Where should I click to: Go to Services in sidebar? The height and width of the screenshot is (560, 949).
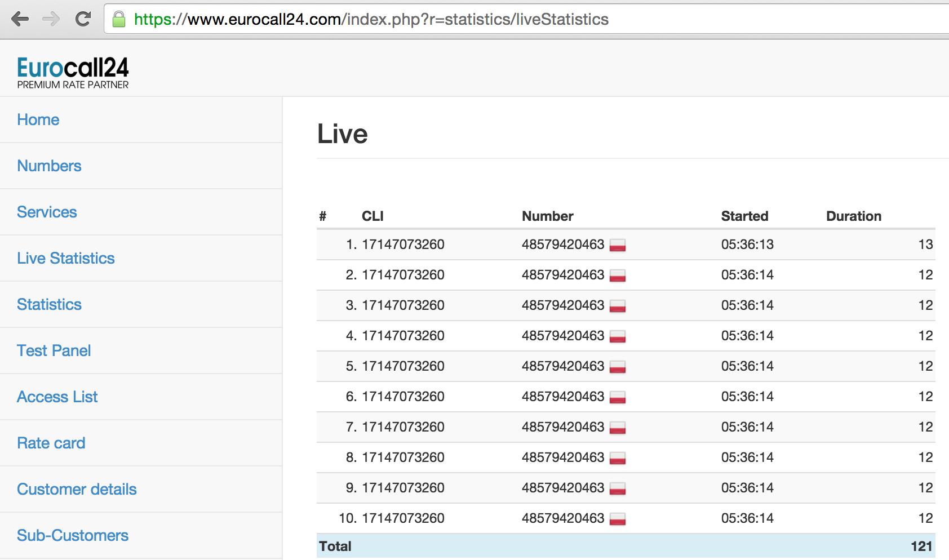[x=47, y=212]
